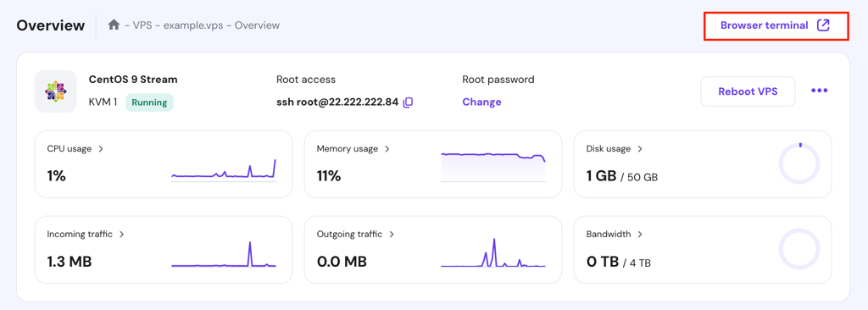This screenshot has width=868, height=310.
Task: Copy the ssh root access command
Action: pos(408,102)
